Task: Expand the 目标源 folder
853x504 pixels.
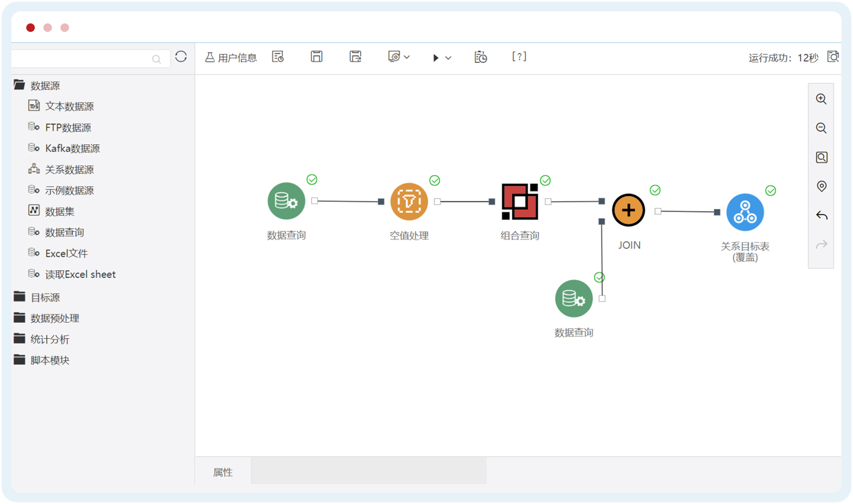Action: [x=19, y=296]
